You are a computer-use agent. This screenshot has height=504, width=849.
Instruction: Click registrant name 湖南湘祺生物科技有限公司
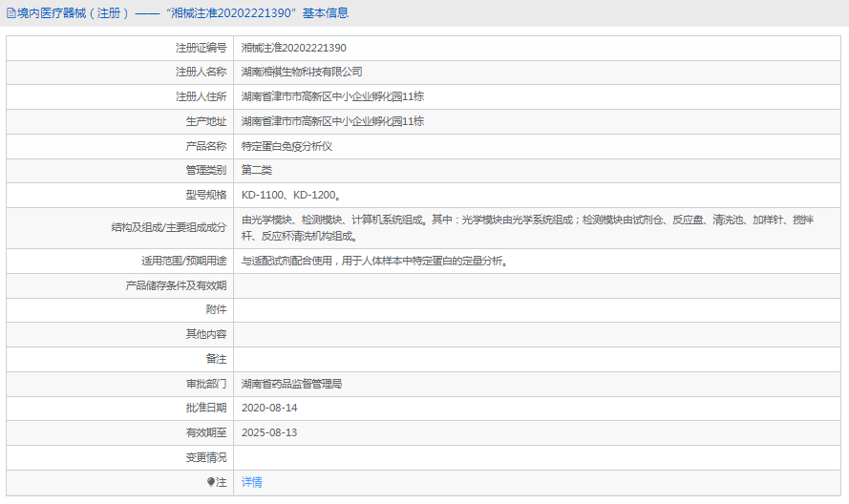[x=302, y=73]
